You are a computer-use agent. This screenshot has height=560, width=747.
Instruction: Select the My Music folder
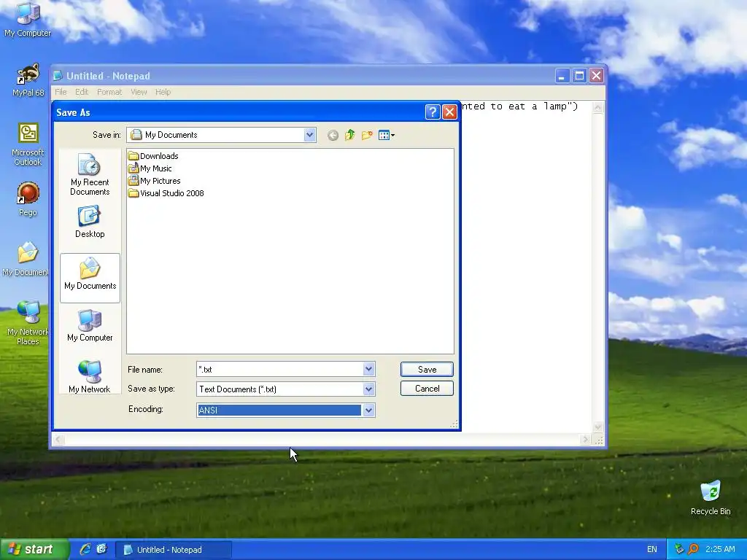pos(150,168)
